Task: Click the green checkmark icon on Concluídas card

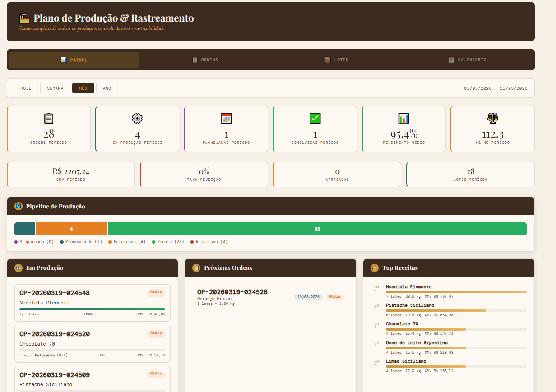Action: pos(315,118)
